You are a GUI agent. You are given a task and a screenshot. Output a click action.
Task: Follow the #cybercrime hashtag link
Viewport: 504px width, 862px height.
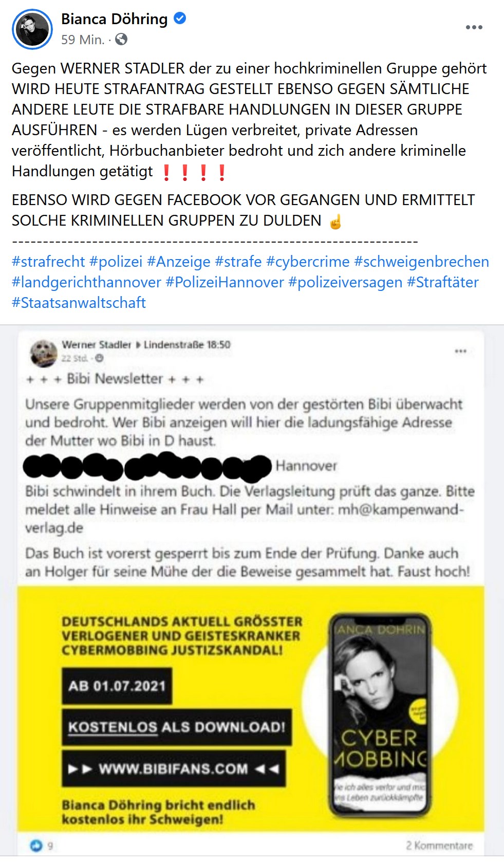[308, 262]
